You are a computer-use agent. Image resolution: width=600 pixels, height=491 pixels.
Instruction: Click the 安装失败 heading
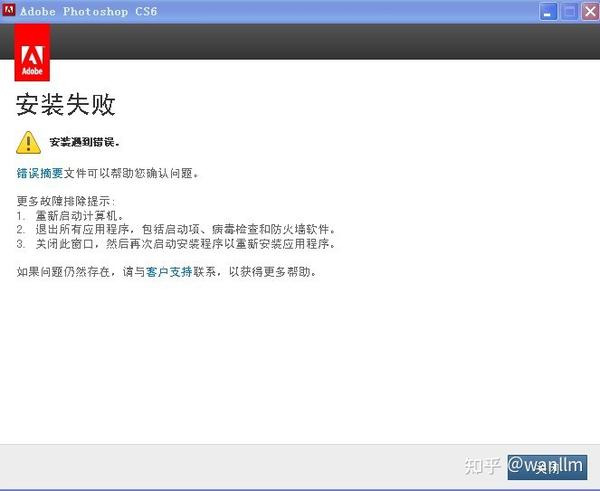[x=65, y=104]
